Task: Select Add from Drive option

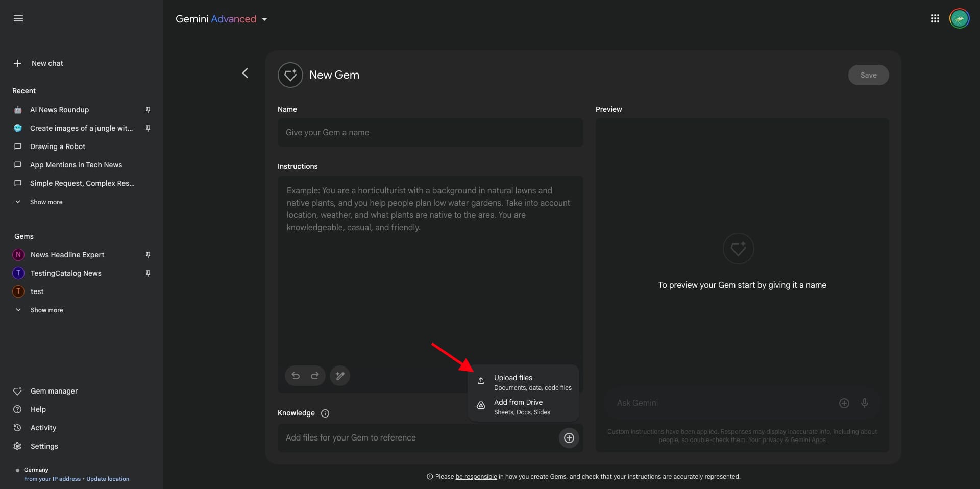Action: 524,407
